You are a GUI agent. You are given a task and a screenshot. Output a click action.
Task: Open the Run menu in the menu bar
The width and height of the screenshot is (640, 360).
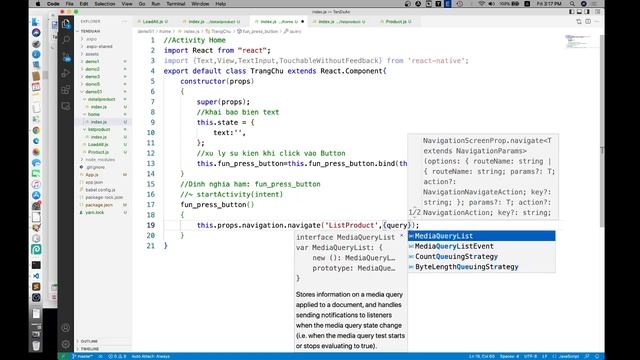pos(156,4)
